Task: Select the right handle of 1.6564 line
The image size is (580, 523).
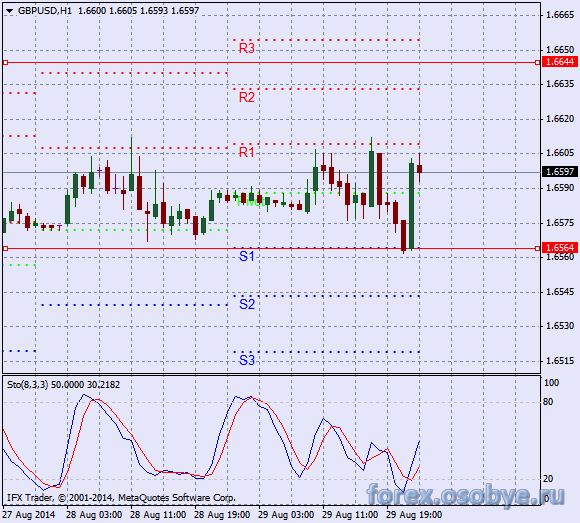Action: coord(537,249)
